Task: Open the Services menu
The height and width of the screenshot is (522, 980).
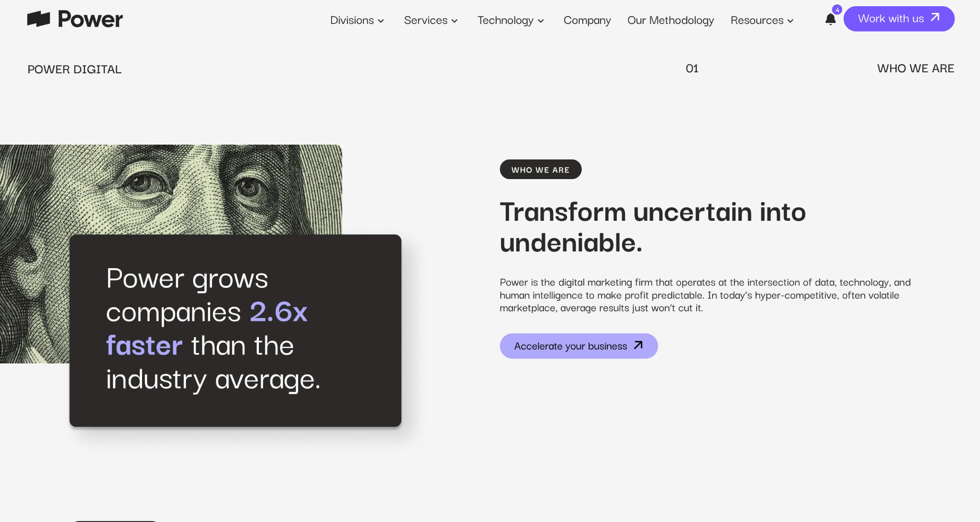Action: 431,20
